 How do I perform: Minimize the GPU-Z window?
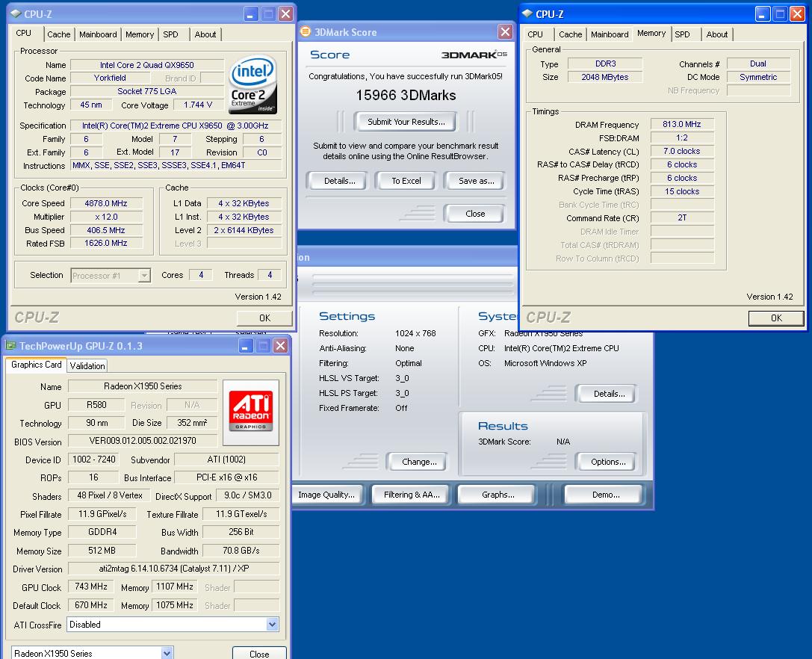pos(246,345)
